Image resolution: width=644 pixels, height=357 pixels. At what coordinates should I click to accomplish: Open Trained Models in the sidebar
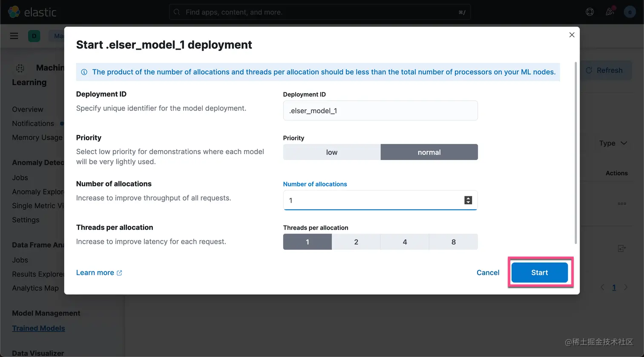tap(38, 328)
